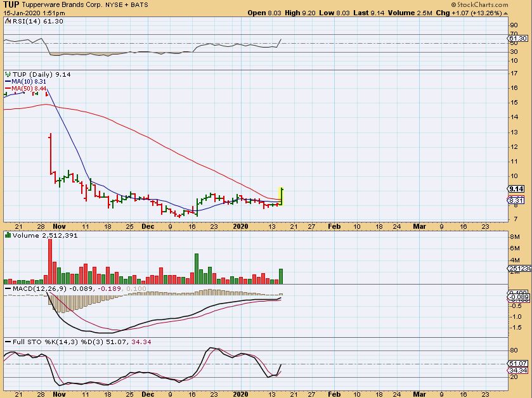Click the Dec label below price panel
The image size is (532, 398).
[x=147, y=225]
